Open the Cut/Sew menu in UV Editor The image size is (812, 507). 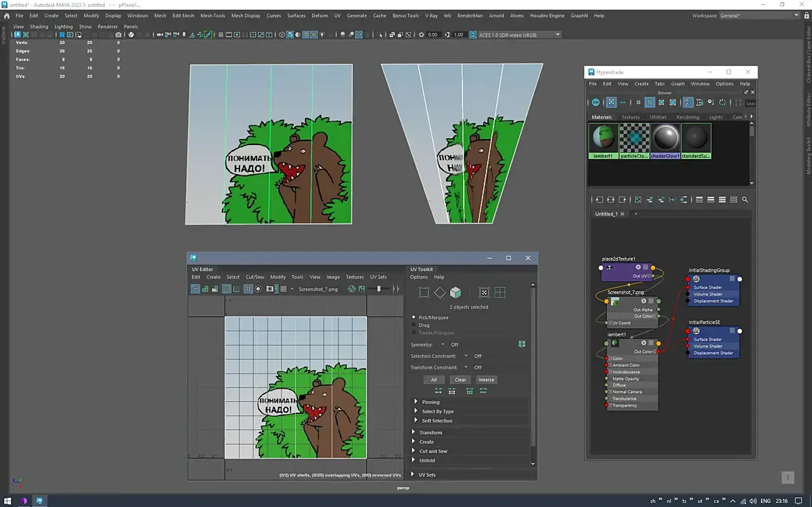click(255, 277)
